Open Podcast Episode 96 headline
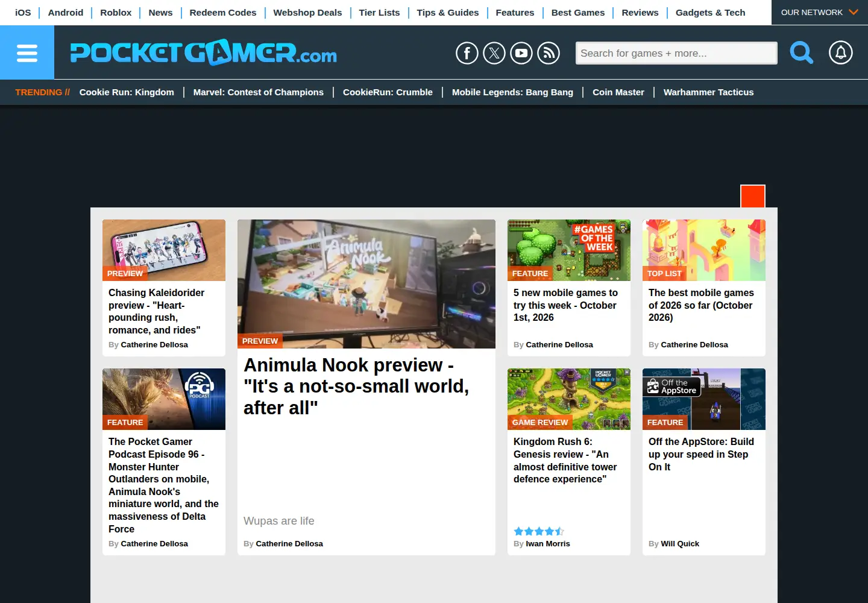This screenshot has height=603, width=868. [163, 485]
